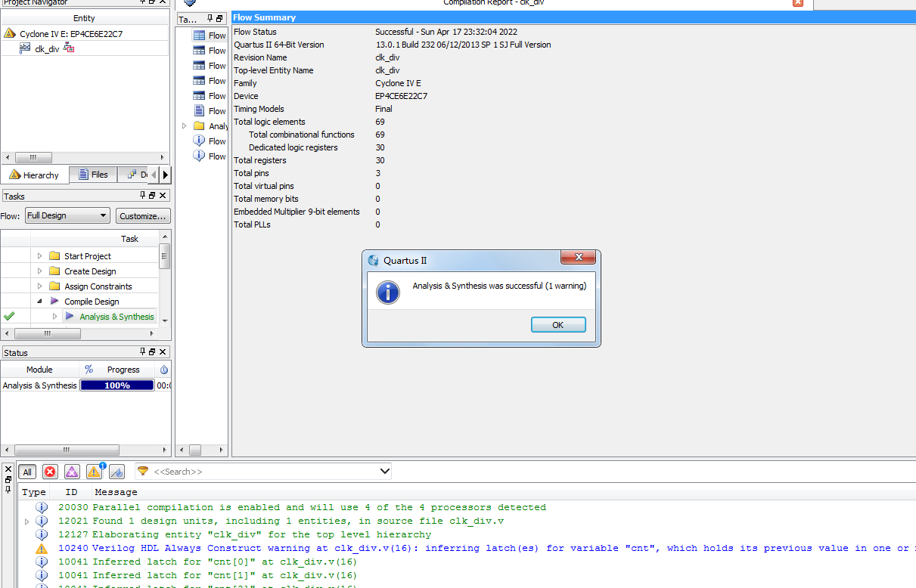
Task: Click the Entity column header
Action: [85, 18]
